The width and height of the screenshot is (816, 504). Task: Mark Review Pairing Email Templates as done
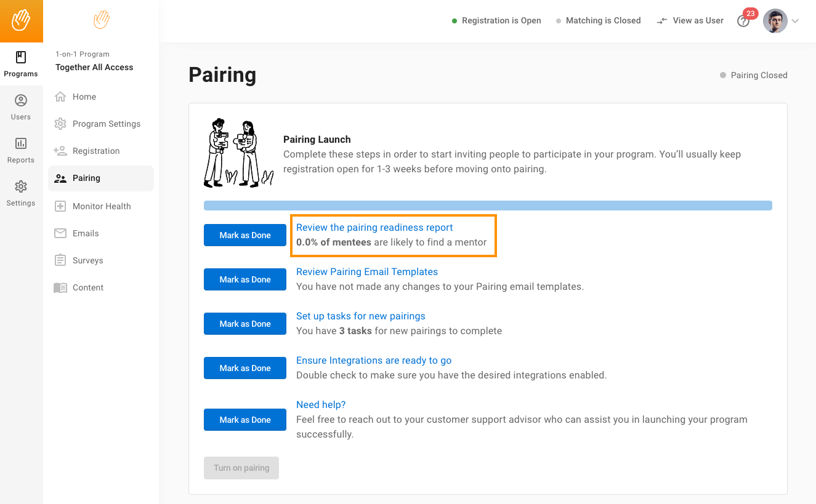point(245,279)
